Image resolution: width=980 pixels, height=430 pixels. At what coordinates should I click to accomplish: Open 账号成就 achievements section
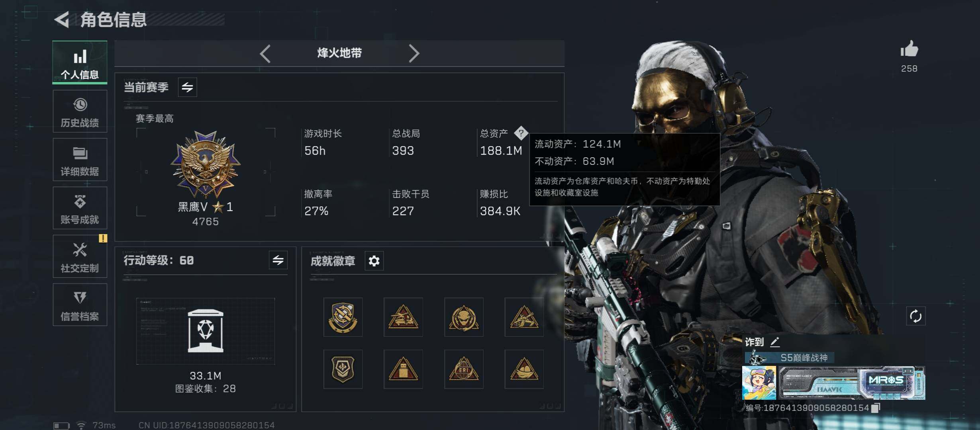click(x=80, y=208)
